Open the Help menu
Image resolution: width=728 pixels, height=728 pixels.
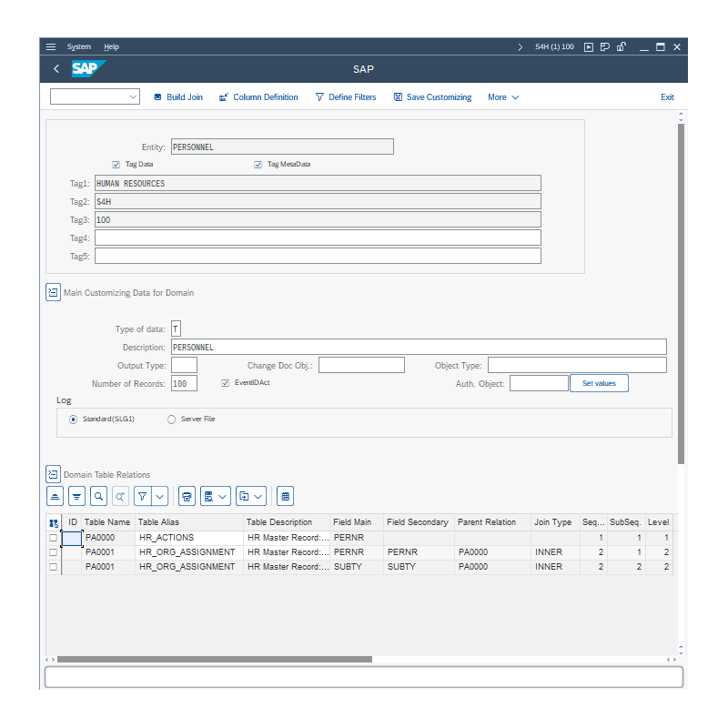(111, 46)
